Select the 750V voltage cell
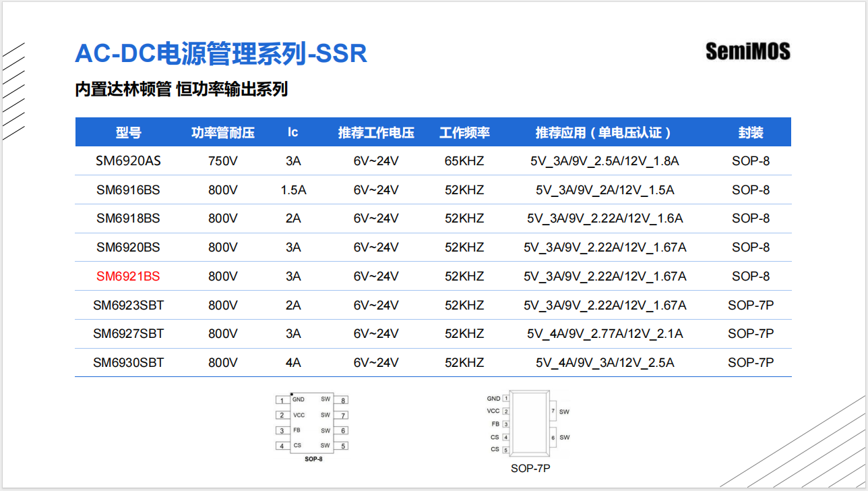 point(223,161)
